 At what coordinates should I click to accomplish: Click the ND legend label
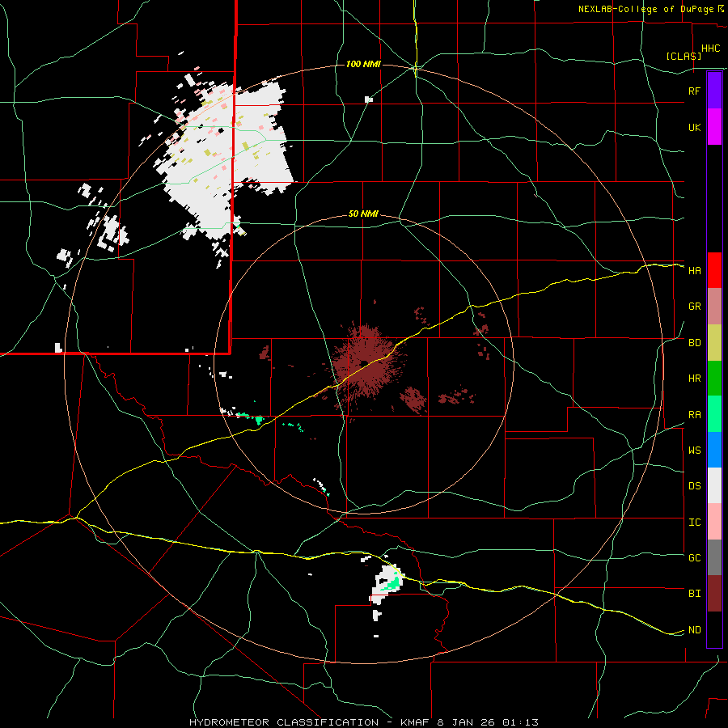click(x=694, y=630)
